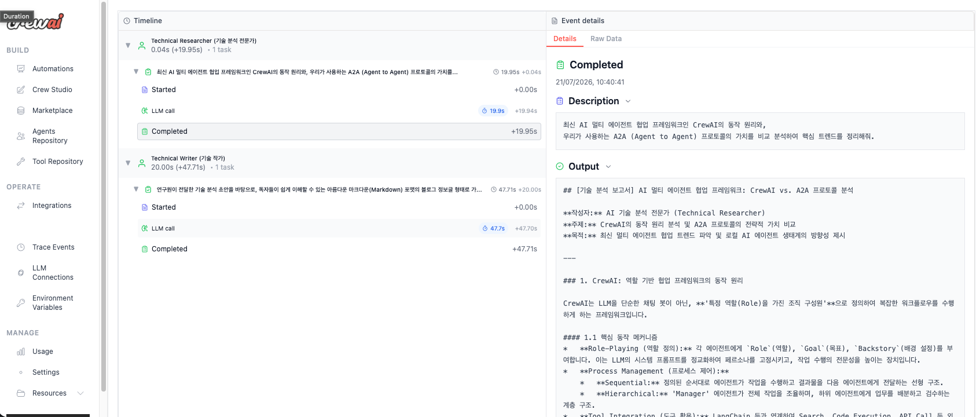Click the Marketplace database icon
Screen dimensions: 980x417
coord(21,111)
